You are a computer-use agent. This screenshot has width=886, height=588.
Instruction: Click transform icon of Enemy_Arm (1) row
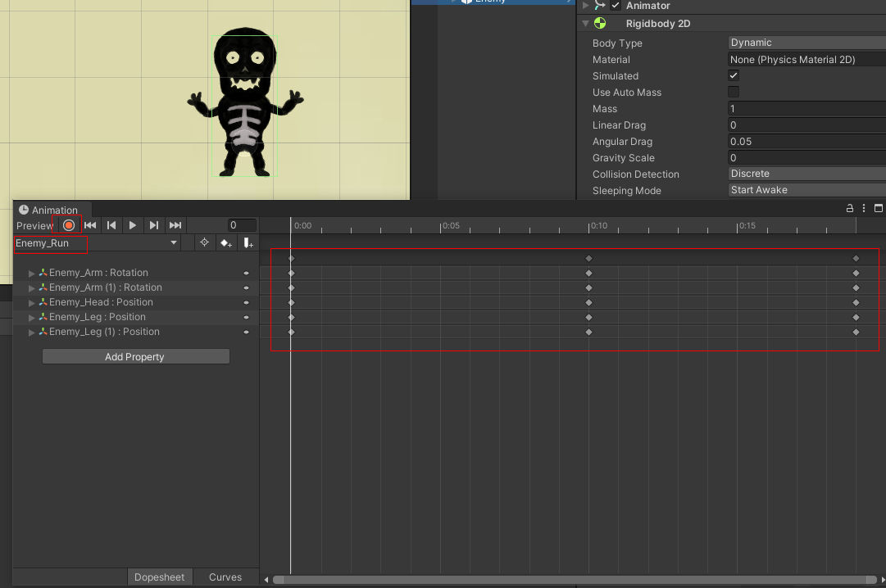tap(43, 287)
